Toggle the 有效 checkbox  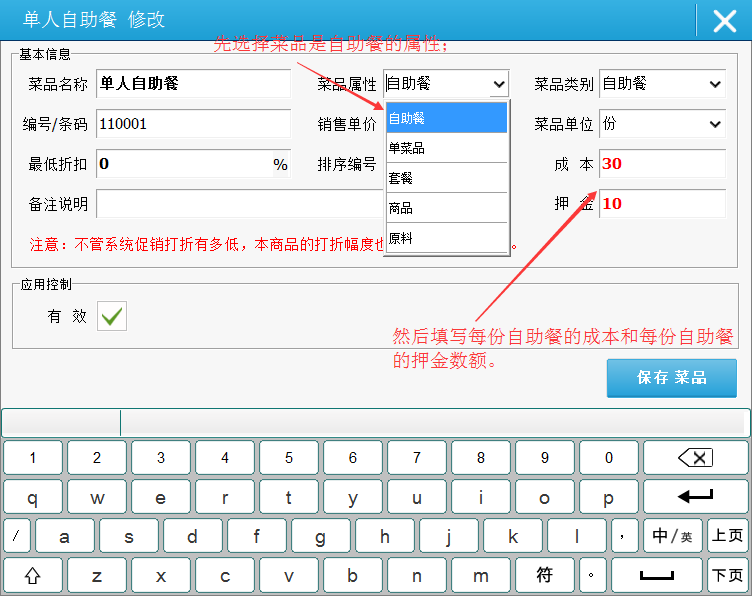point(112,316)
